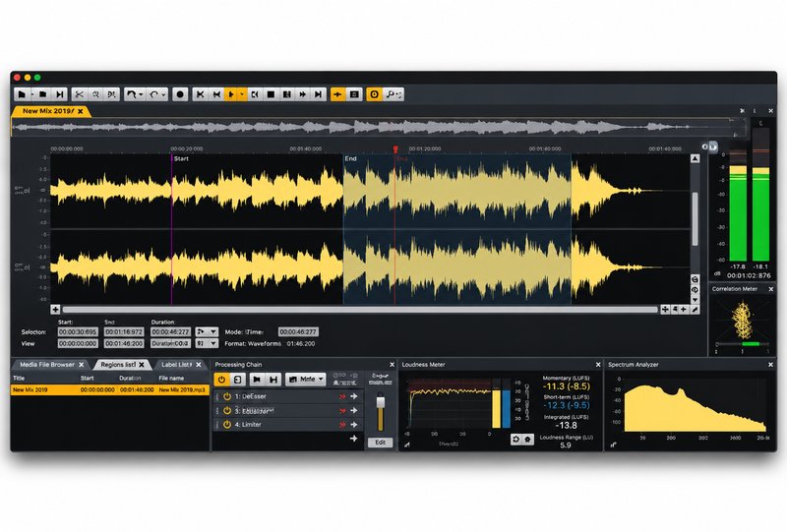The width and height of the screenshot is (787, 532).
Task: Close the New Mix 2019 tab
Action: click(x=81, y=111)
